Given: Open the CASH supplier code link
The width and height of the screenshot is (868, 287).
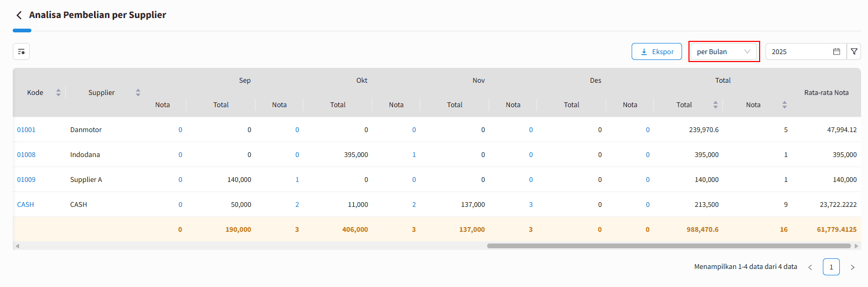Looking at the screenshot, I should pos(25,204).
